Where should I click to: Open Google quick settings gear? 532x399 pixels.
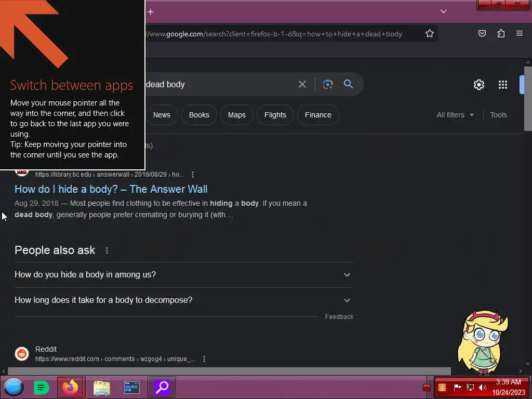[x=478, y=85]
